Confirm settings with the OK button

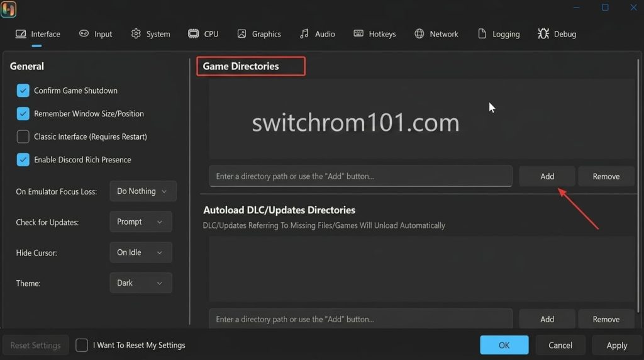[x=504, y=345]
